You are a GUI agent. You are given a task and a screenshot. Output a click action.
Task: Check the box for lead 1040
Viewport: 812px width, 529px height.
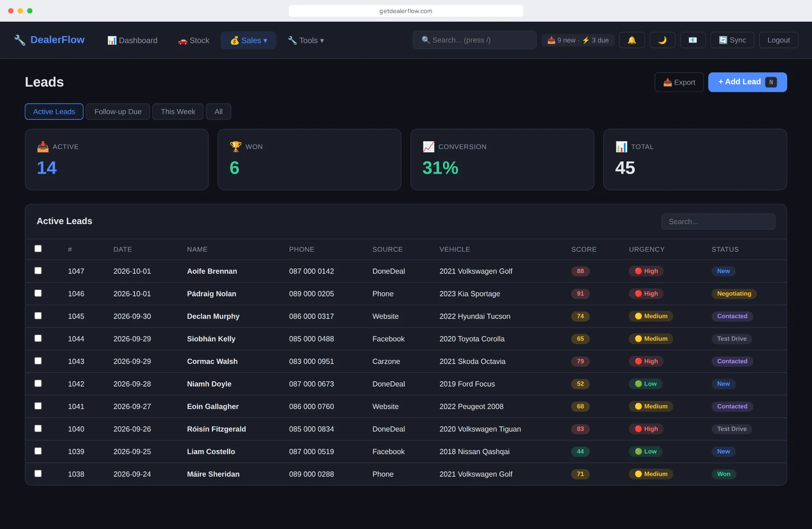click(x=38, y=428)
